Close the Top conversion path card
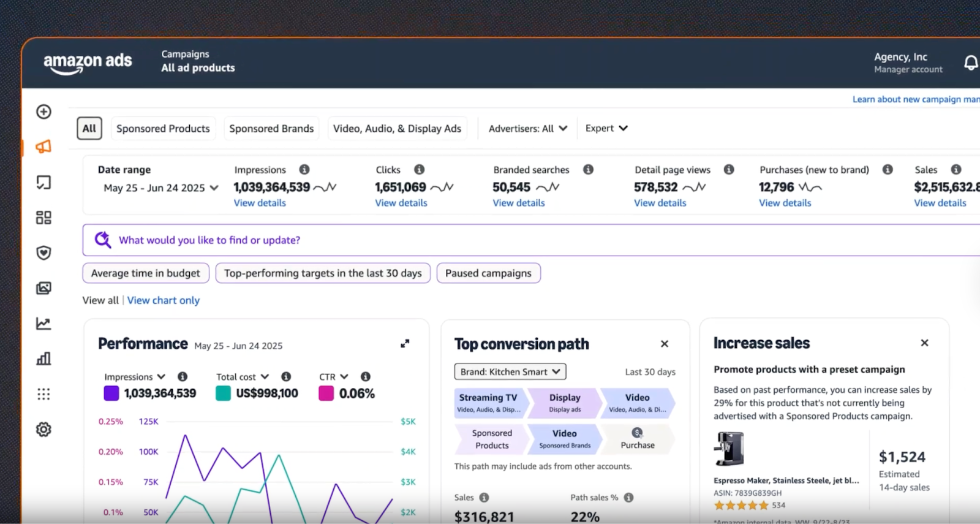The height and width of the screenshot is (524, 980). (665, 344)
